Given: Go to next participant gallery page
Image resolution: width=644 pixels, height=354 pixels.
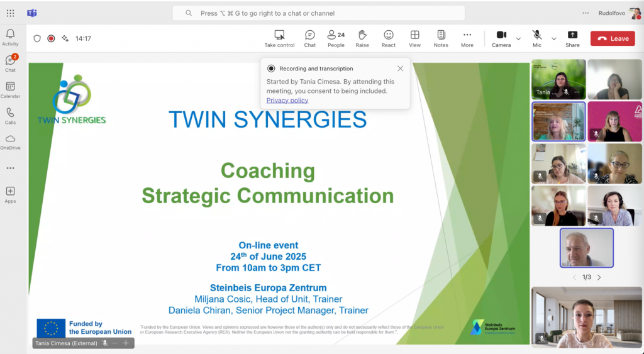Looking at the screenshot, I should tap(599, 277).
